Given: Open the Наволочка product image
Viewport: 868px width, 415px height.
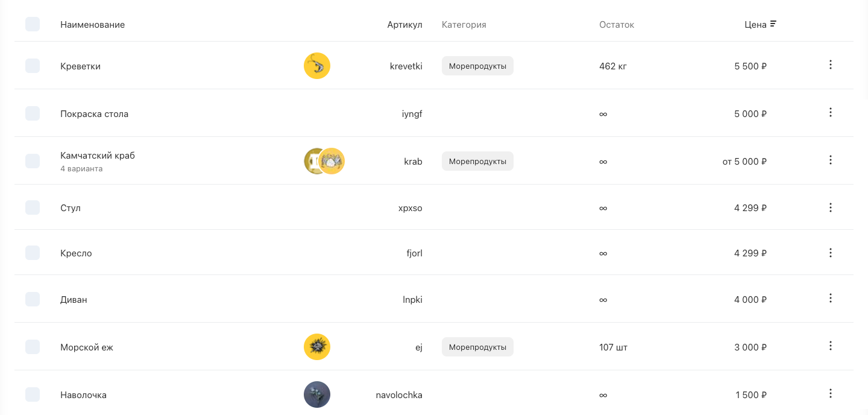Looking at the screenshot, I should click(x=317, y=394).
